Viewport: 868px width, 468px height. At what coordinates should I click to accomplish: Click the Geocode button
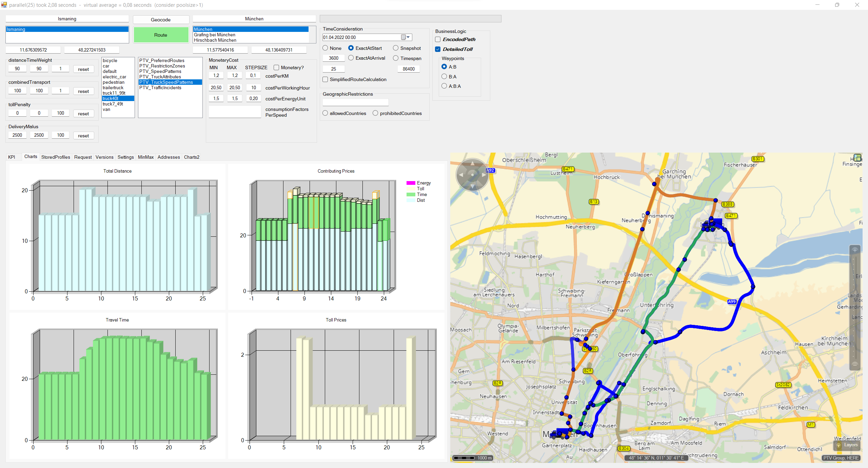(x=161, y=20)
